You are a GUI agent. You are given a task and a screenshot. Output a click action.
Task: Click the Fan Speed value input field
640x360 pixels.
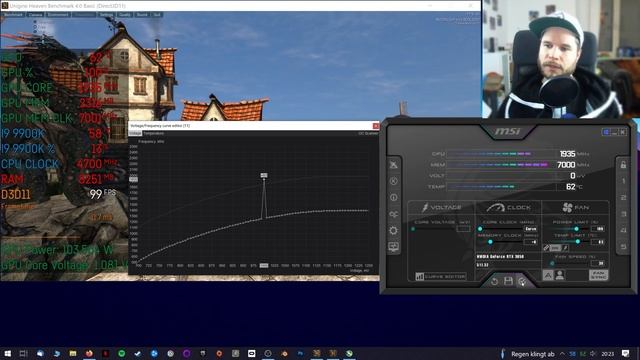(598, 263)
